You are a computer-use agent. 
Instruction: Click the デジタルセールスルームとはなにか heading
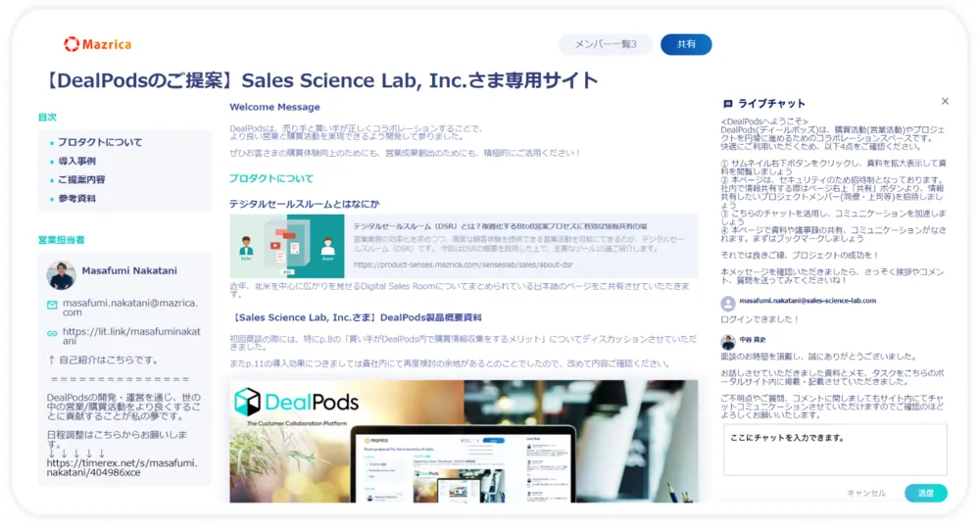tap(305, 205)
